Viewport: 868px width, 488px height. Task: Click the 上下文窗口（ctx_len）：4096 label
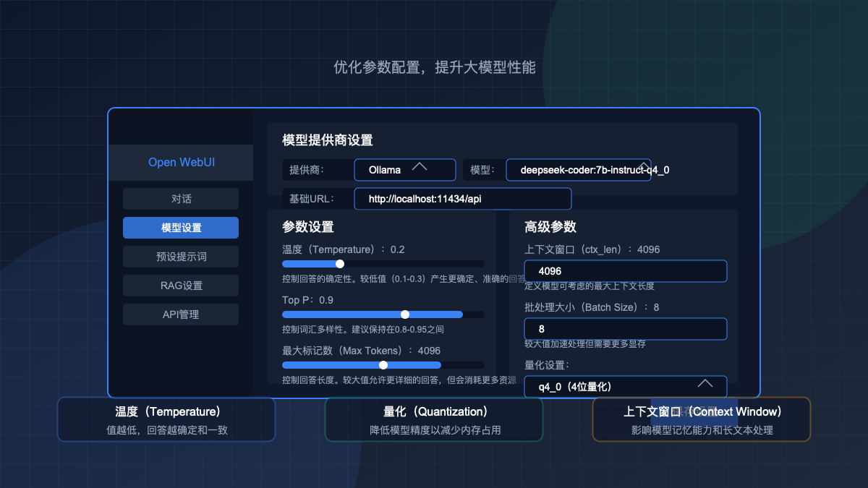coord(592,249)
